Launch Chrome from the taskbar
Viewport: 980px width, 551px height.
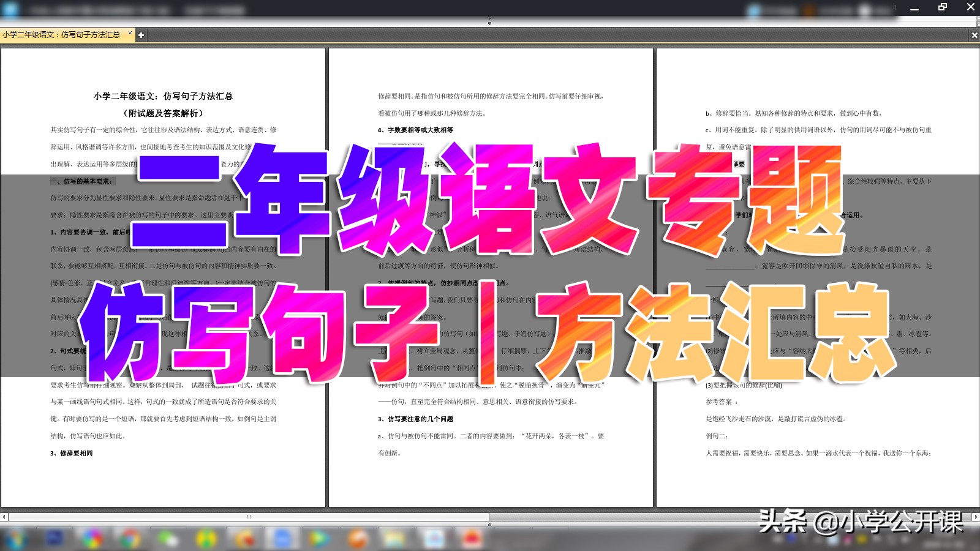point(131,538)
